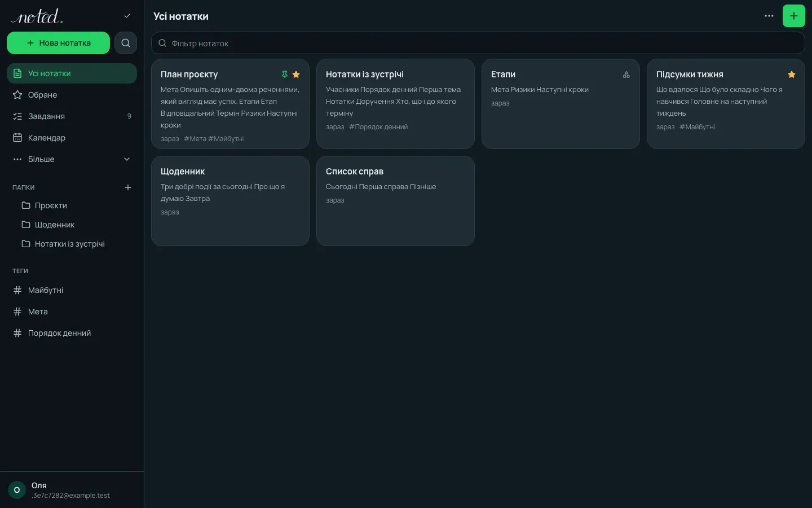The image size is (812, 508).
Task: Open search with the magnifier button in sidebar
Action: point(126,43)
